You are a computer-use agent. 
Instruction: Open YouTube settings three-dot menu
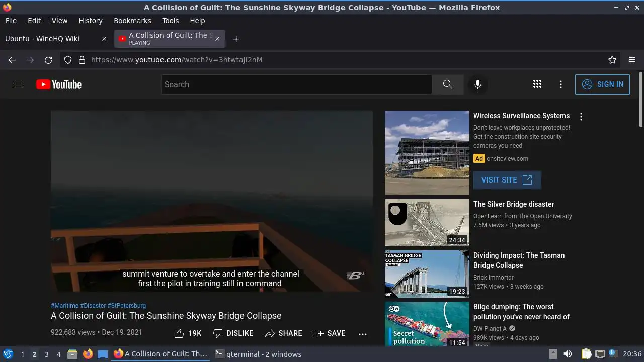click(x=561, y=84)
